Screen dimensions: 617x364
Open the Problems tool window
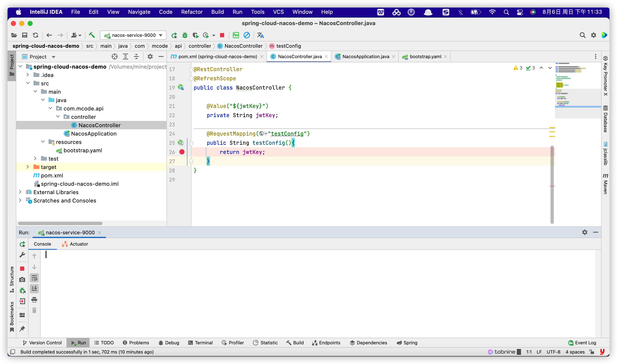(x=136, y=343)
